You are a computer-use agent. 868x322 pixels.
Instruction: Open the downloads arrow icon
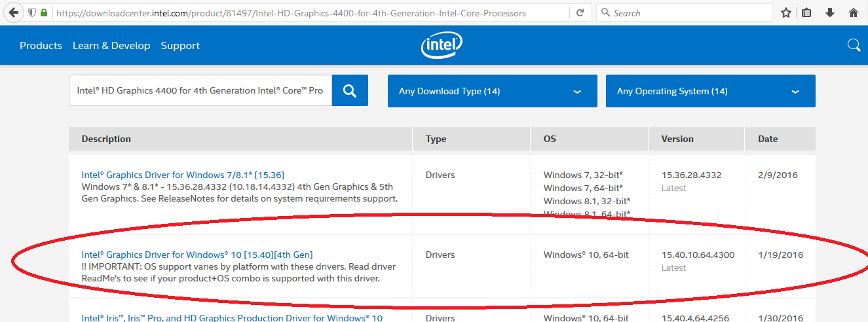click(830, 12)
